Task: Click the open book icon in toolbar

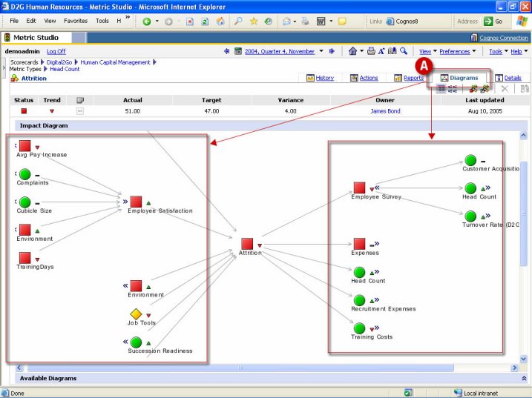Action: 393,51
